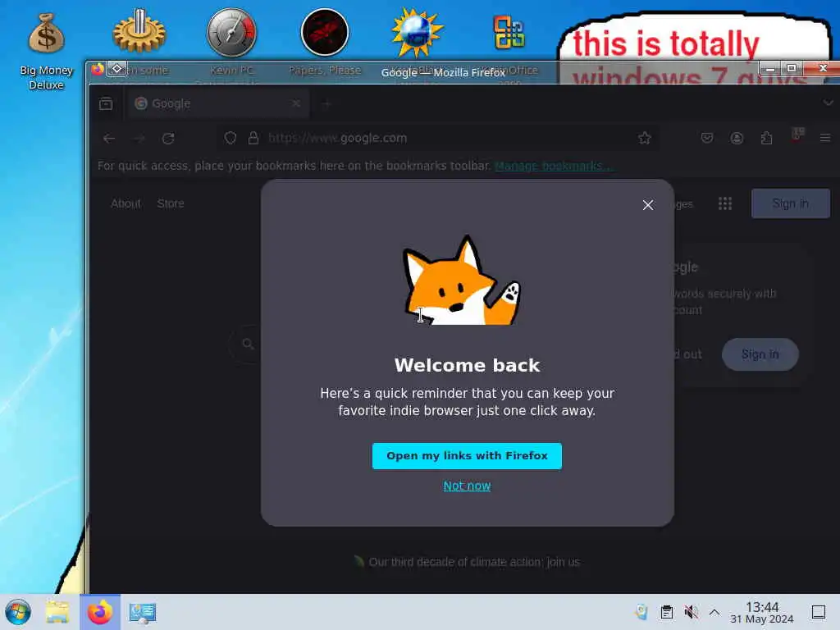Go forward with the forward arrow
840x630 pixels.
[x=139, y=139]
